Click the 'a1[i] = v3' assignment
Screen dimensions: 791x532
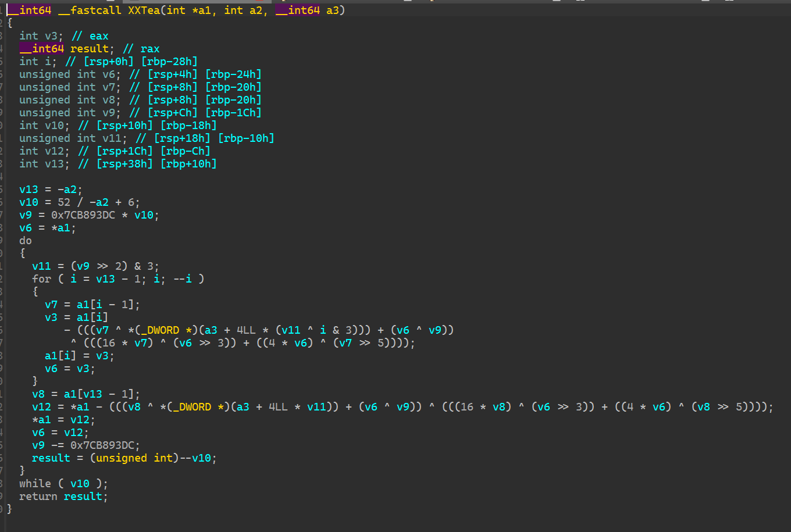pyautogui.click(x=79, y=356)
